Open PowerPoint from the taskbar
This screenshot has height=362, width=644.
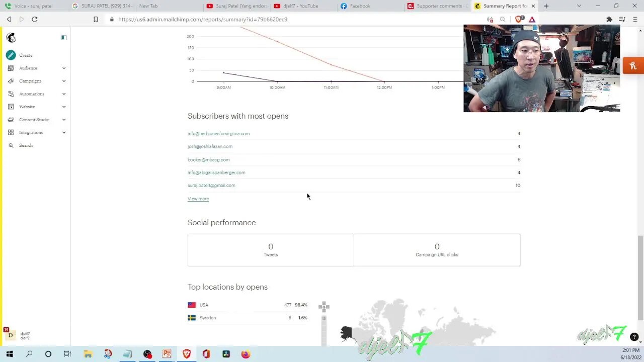tap(167, 354)
